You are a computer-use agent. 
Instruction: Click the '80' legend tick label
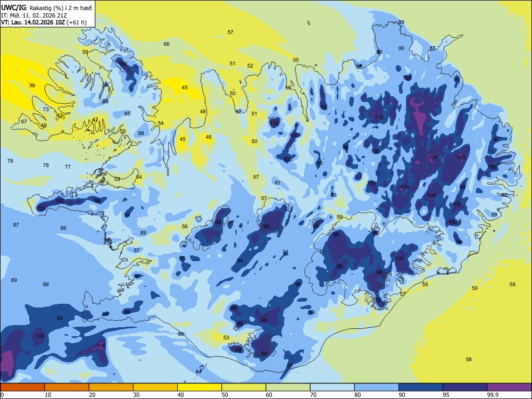click(x=358, y=395)
